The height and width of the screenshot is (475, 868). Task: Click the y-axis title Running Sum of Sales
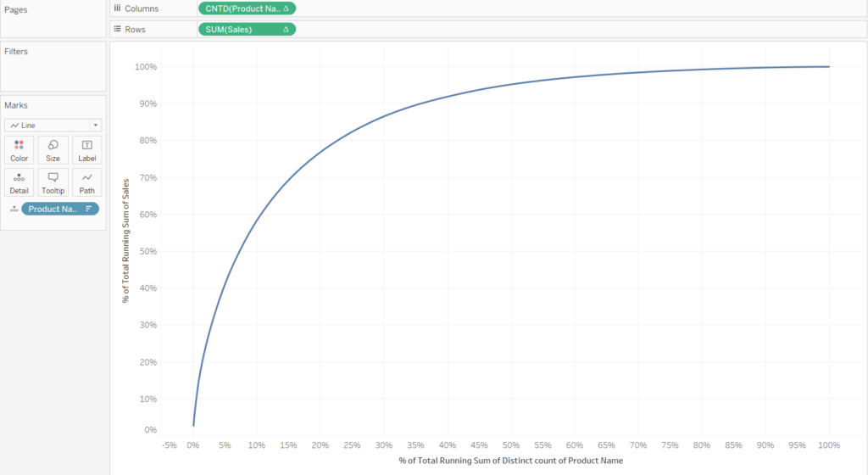click(x=125, y=241)
